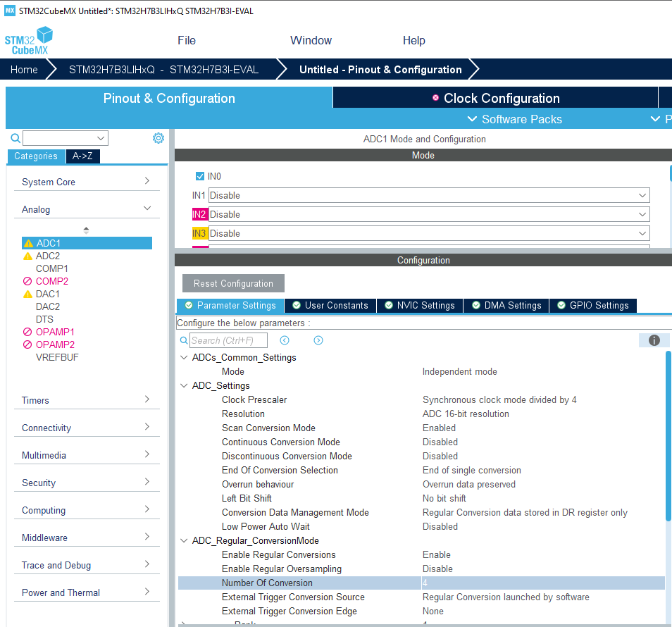Click the STM32CubeMX logo
Screen dimensions: 672x627
click(28, 41)
